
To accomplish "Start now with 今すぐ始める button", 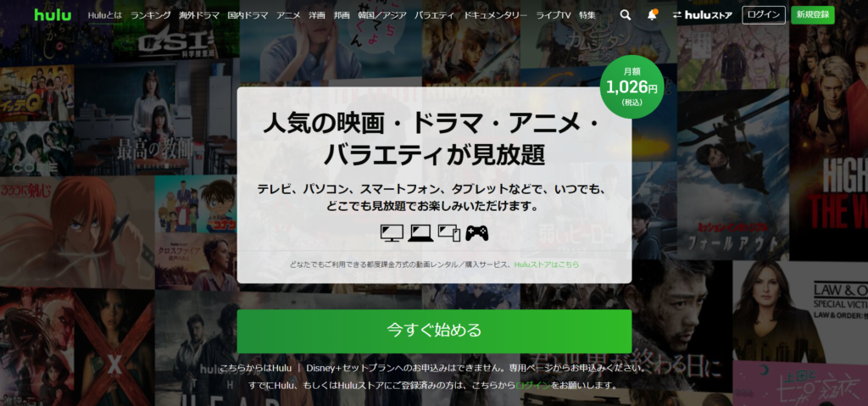I will point(434,331).
